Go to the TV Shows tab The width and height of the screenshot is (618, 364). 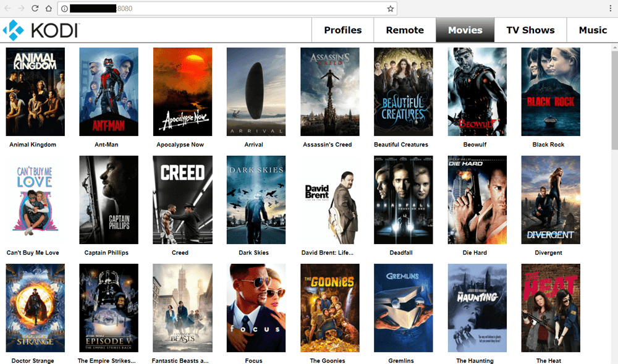coord(530,30)
